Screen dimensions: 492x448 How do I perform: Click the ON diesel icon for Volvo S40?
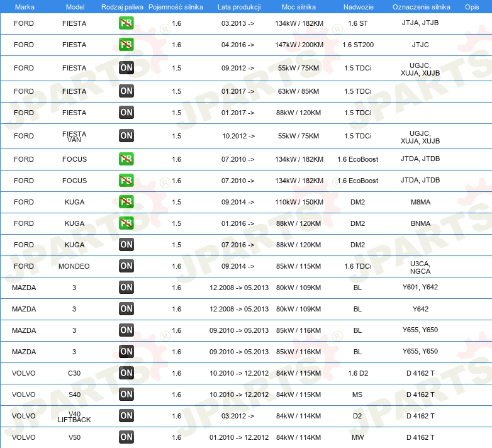point(126,395)
